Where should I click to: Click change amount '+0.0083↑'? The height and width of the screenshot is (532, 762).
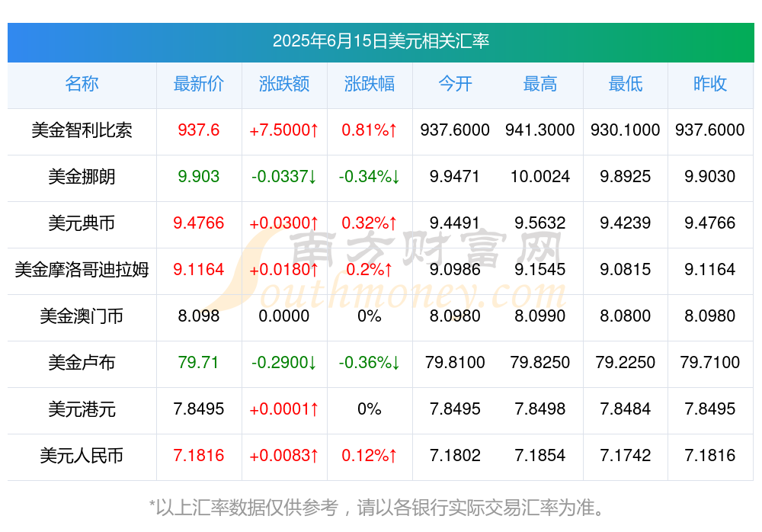(x=283, y=456)
